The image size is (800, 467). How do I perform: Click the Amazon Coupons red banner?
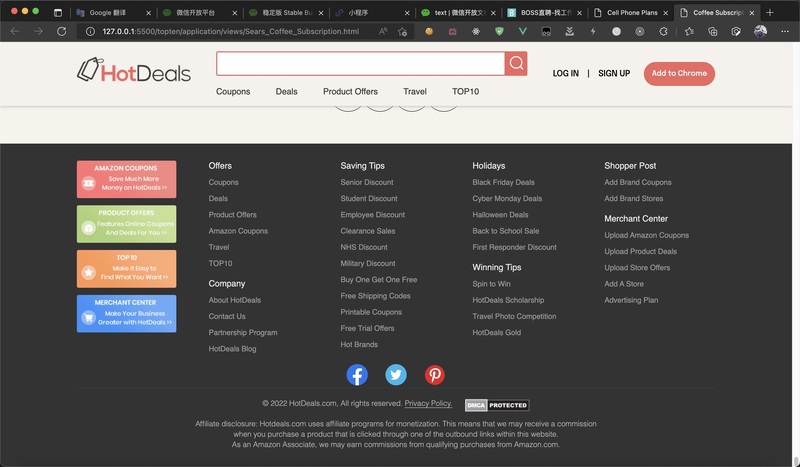[x=127, y=179]
